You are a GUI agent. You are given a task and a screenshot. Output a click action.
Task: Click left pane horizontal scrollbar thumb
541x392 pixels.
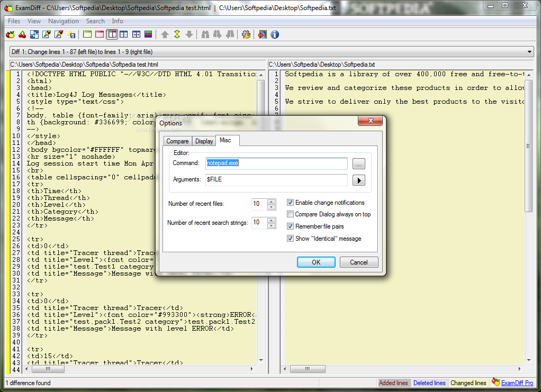(x=48, y=369)
